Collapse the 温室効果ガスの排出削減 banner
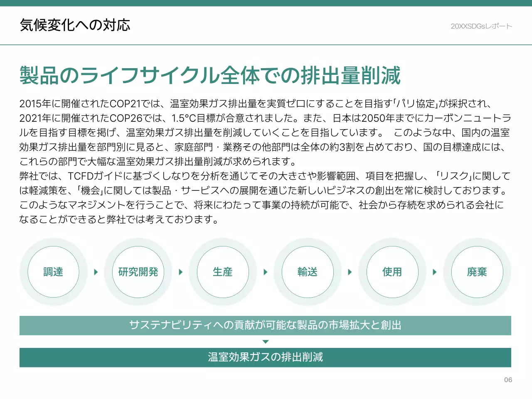This screenshot has height=399, width=532. pos(265,357)
